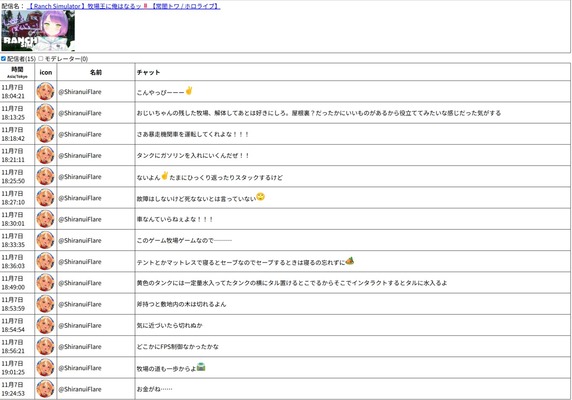Click the green emoji in the 19:01:25 message
Viewport: 572px width, 400px height.
point(201,366)
